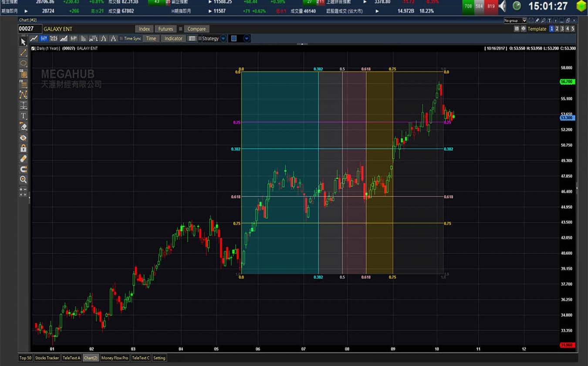Screen dimensions: 588x366
Task: Open the Indicator button
Action: (173, 38)
